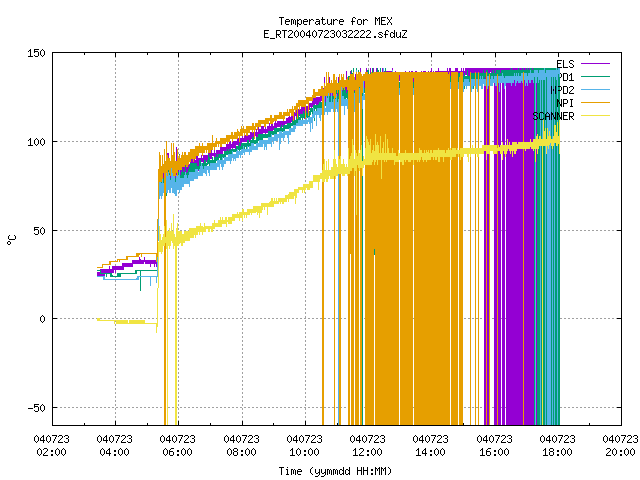This screenshot has height=480, width=640.
Task: Click the y-axis label 0
Action: tap(42, 319)
